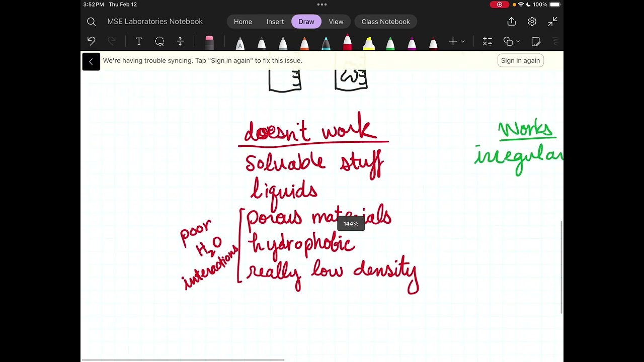644x362 pixels.
Task: Open the settings gear
Action: tap(532, 22)
